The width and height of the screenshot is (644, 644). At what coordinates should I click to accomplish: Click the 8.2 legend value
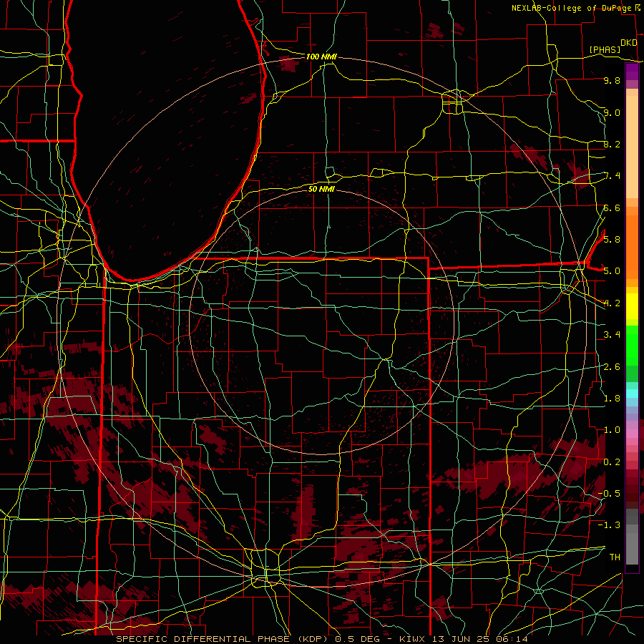612,145
